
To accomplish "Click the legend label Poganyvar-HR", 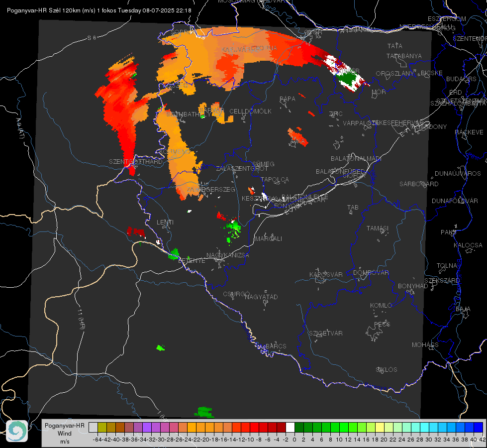I will point(65,426).
